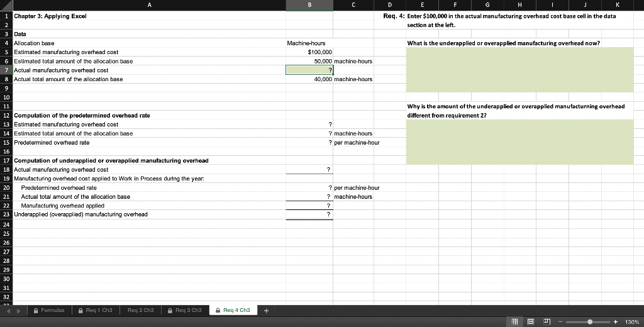The height and width of the screenshot is (327, 644).
Task: Select column F header
Action: pos(455,5)
